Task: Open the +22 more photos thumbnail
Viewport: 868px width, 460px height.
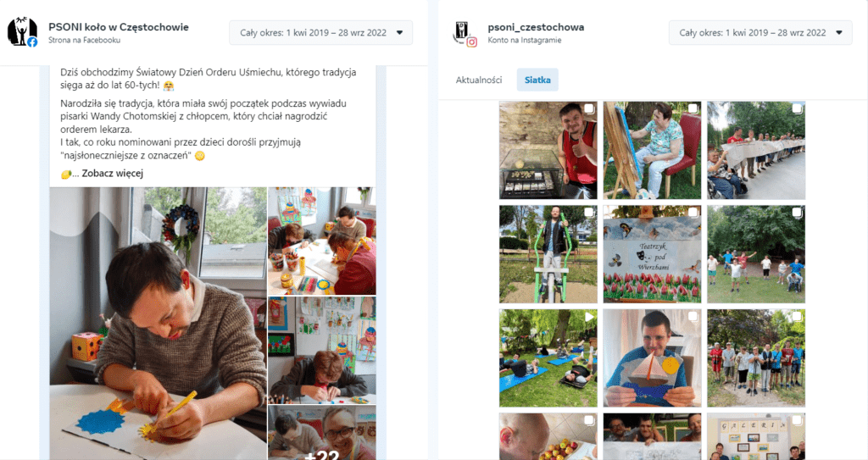Action: click(321, 432)
